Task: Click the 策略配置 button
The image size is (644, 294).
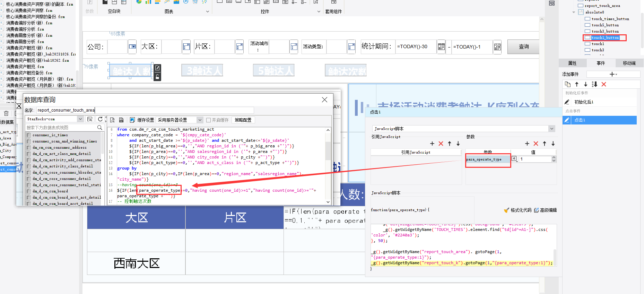Action: click(x=243, y=120)
